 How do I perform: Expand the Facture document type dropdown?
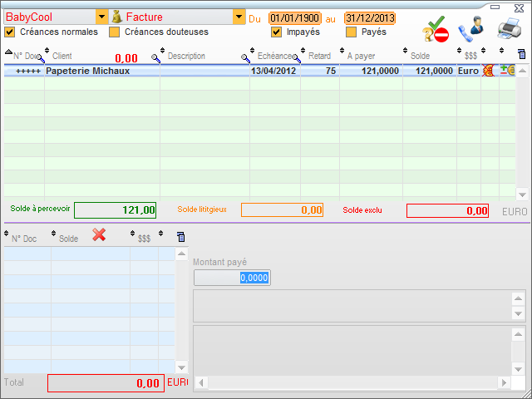click(x=239, y=17)
